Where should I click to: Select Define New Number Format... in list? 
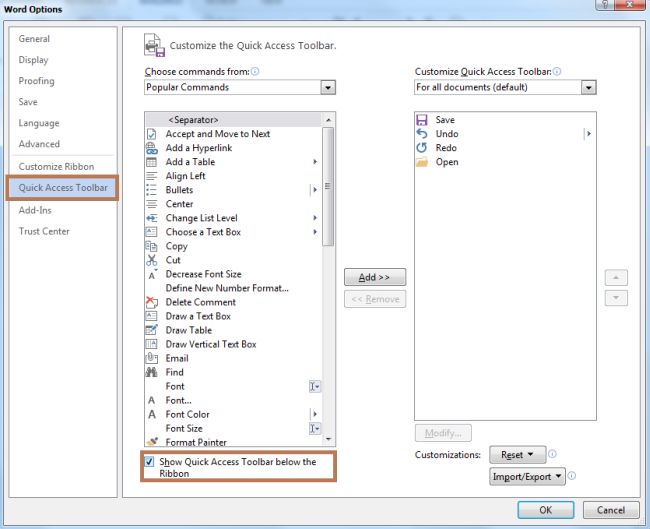pyautogui.click(x=233, y=288)
